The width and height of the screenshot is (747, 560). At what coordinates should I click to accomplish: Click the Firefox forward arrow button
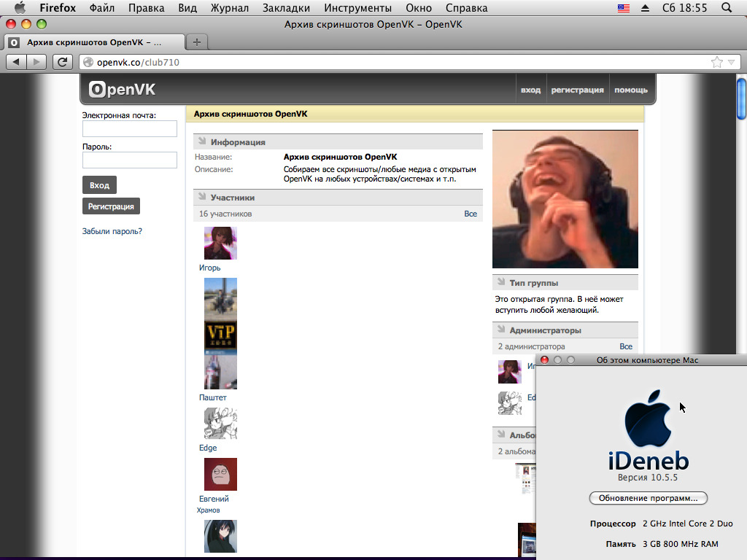[36, 62]
